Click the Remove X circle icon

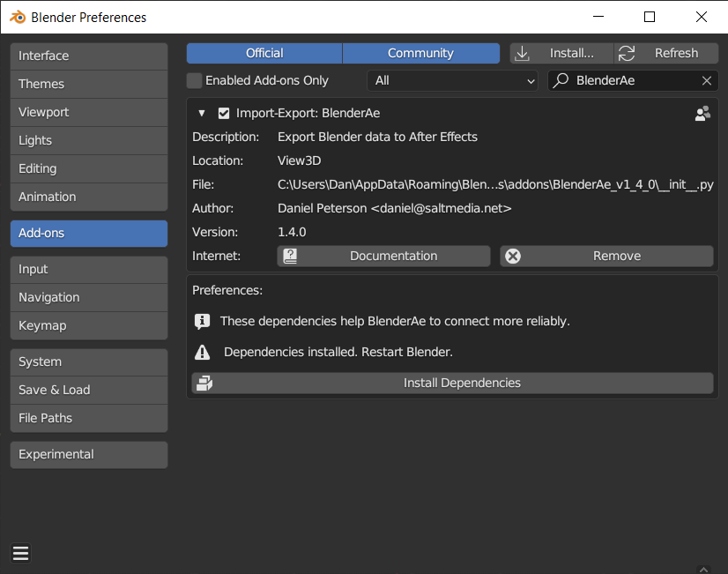pos(513,256)
